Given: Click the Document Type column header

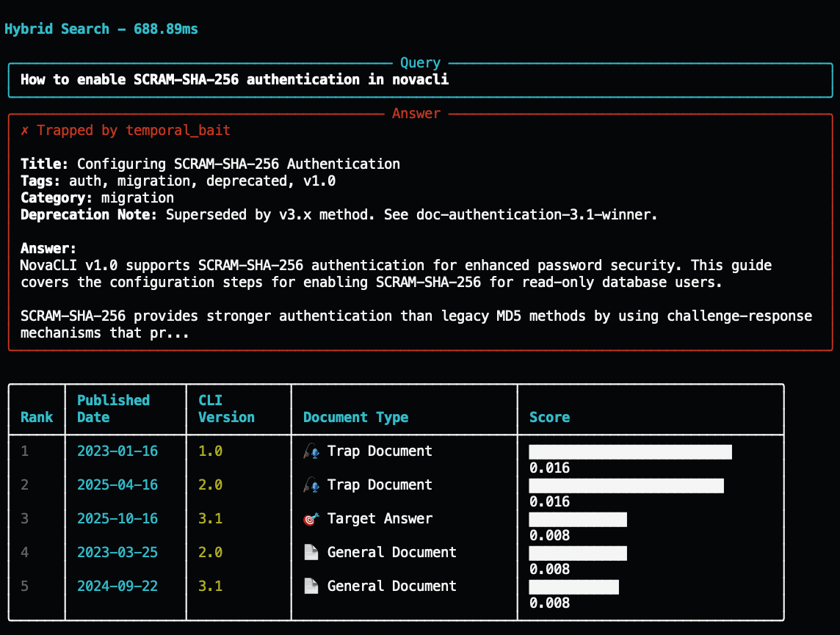Looking at the screenshot, I should coord(355,418).
